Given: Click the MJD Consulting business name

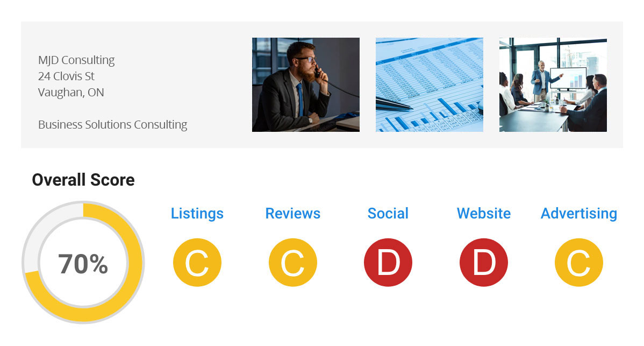Looking at the screenshot, I should coord(76,60).
